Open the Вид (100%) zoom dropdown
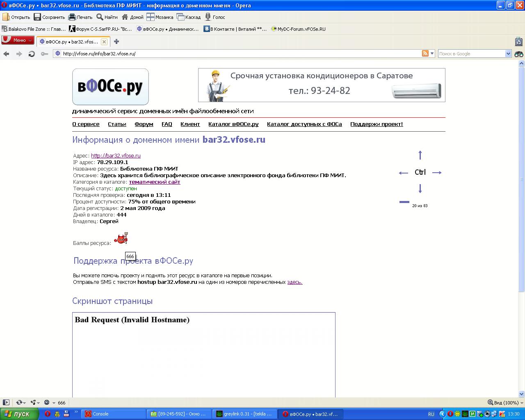 pos(503,402)
